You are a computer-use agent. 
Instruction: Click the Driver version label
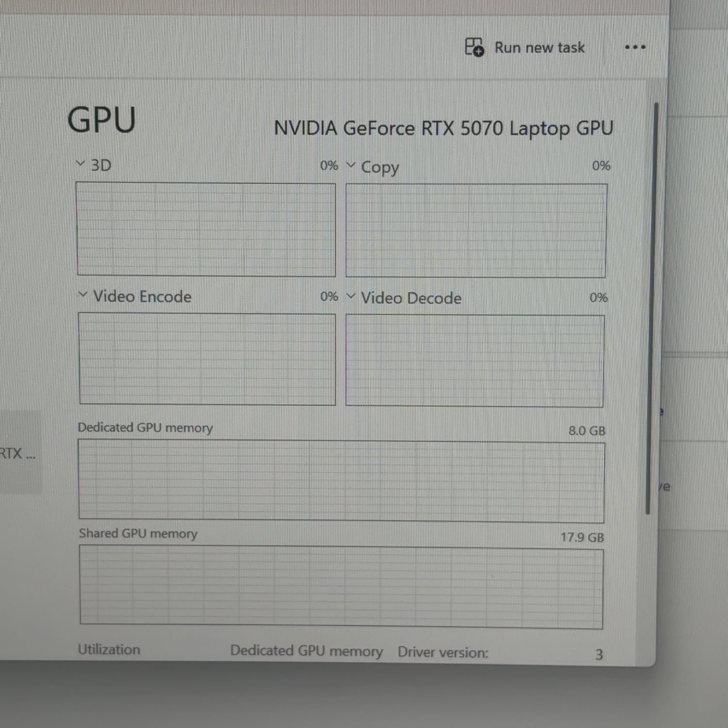(443, 652)
